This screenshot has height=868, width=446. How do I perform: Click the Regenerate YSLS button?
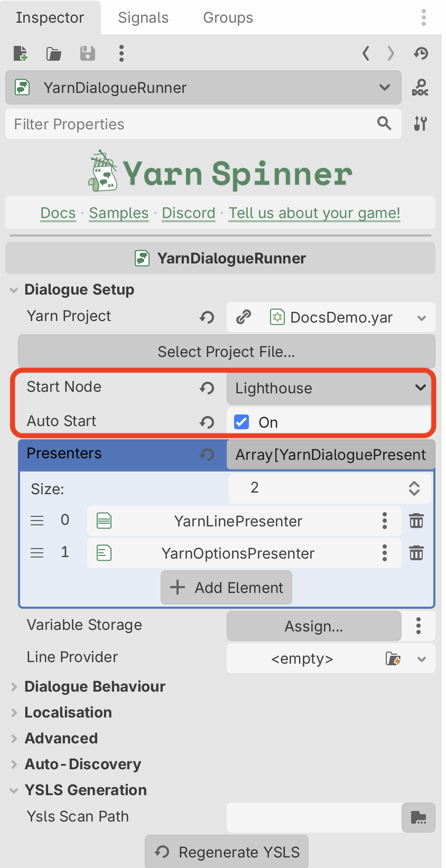[227, 852]
